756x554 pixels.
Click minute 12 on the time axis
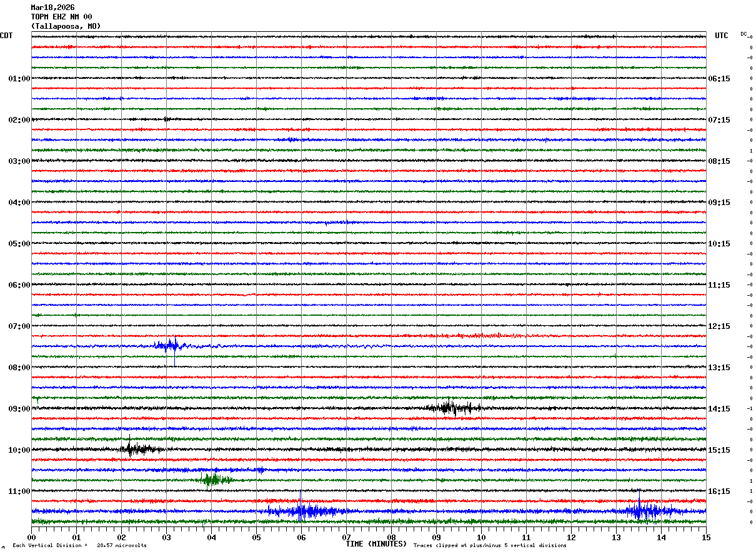[571, 537]
